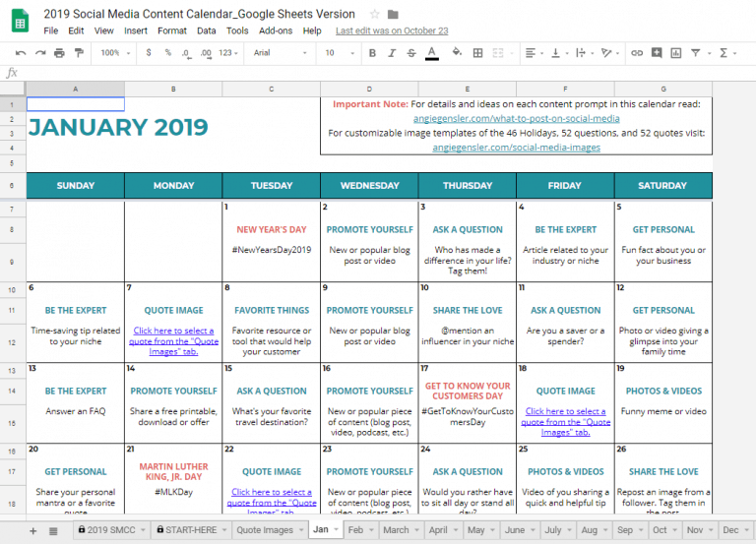Viewport: 756px width, 544px height.
Task: Open angiegensler.com/what-to-post-on-social-media link
Action: tap(517, 118)
